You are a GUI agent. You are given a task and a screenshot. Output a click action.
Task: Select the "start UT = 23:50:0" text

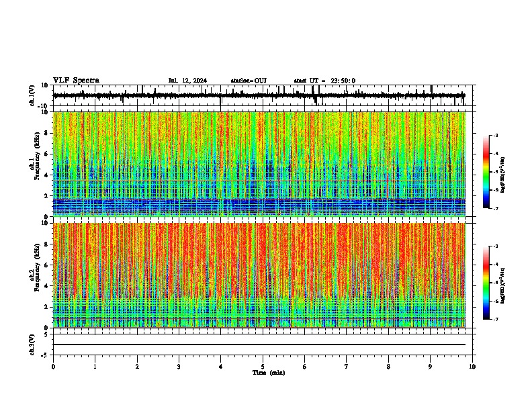[x=324, y=81]
